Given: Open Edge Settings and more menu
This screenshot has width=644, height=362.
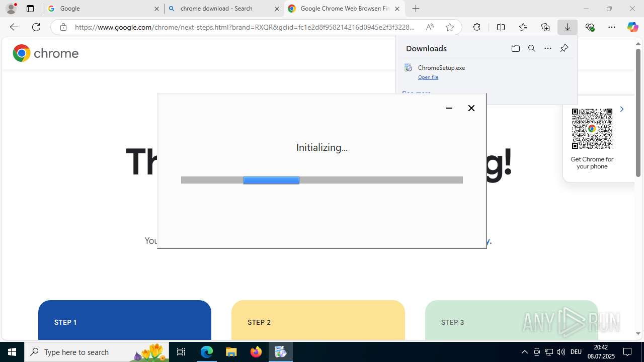Looking at the screenshot, I should tap(612, 27).
